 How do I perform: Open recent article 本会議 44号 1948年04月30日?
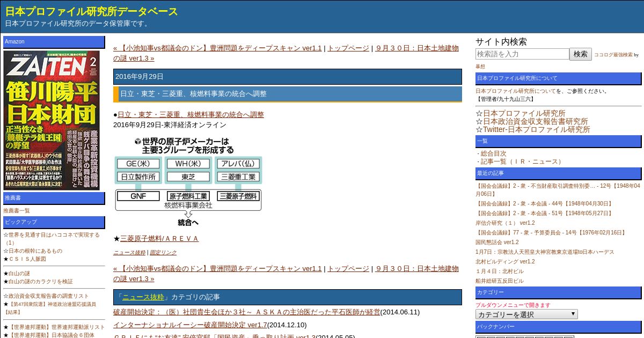pyautogui.click(x=544, y=204)
